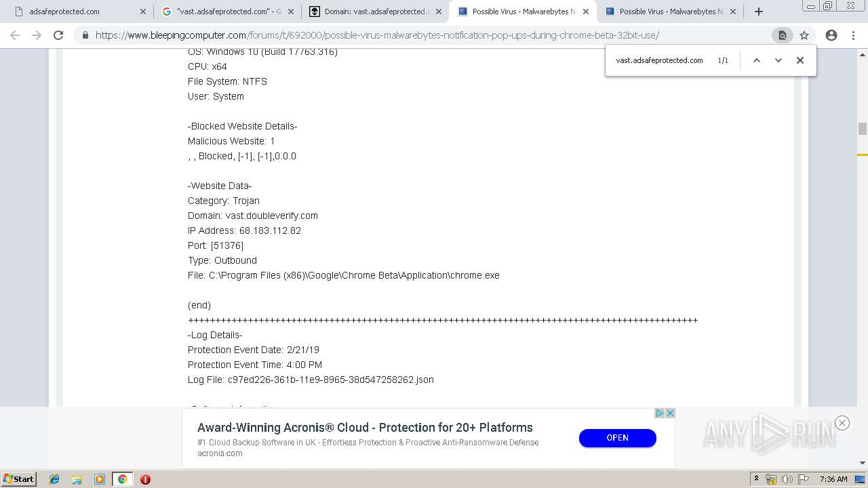Close the Domain: vast.adsafeprotected tab
The width and height of the screenshot is (868, 488).
(438, 12)
